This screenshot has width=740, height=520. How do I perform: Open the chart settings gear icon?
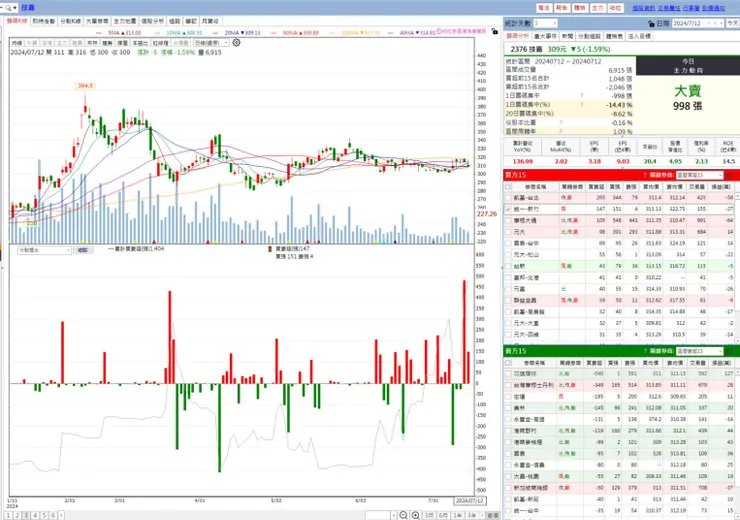[236, 42]
